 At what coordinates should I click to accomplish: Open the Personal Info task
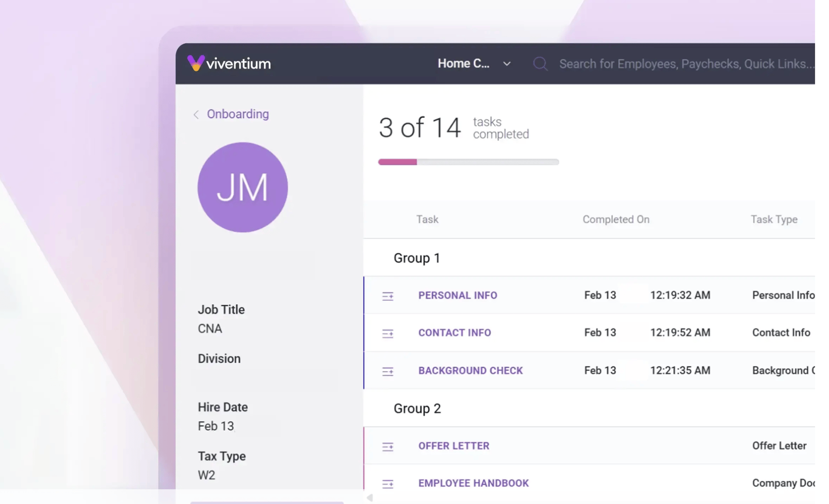(457, 295)
